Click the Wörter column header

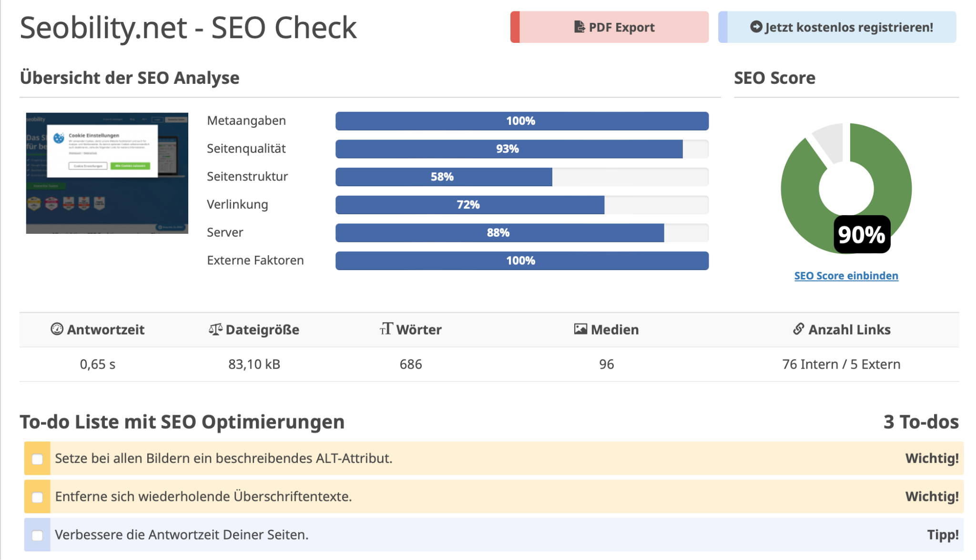(x=411, y=330)
